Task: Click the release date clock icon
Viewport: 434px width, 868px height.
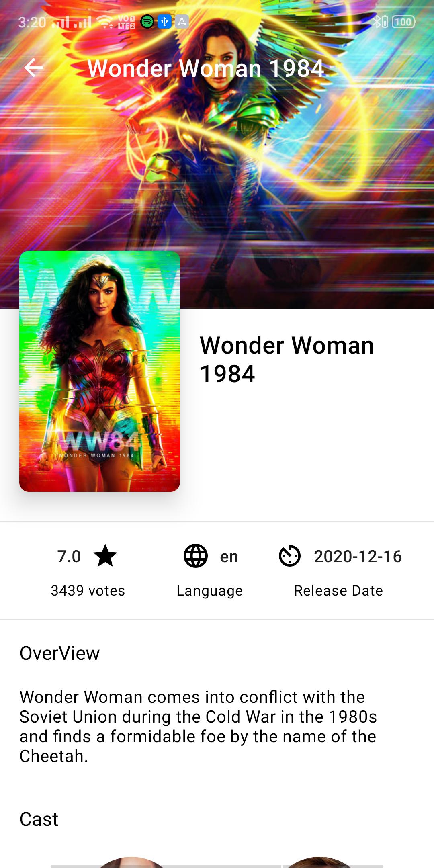Action: (290, 556)
